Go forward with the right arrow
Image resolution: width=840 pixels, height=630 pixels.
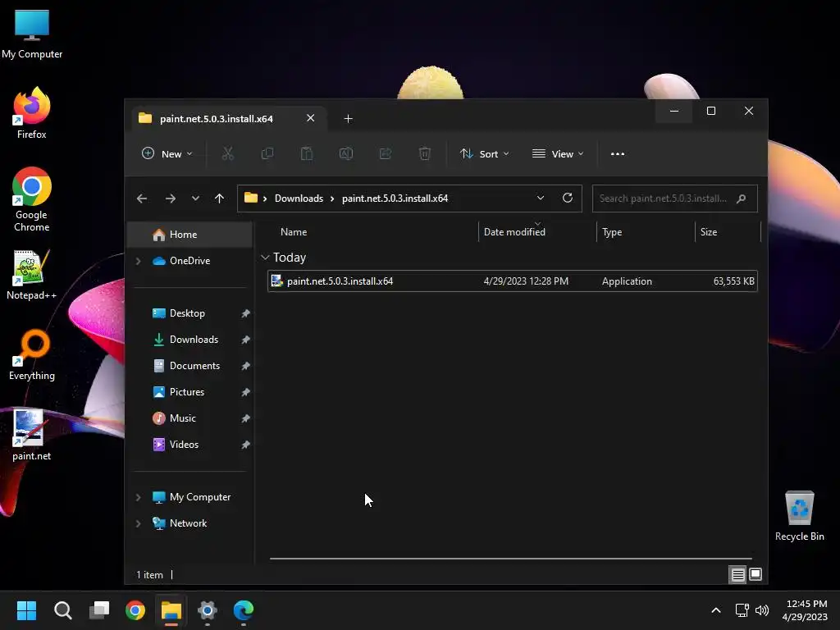point(171,199)
